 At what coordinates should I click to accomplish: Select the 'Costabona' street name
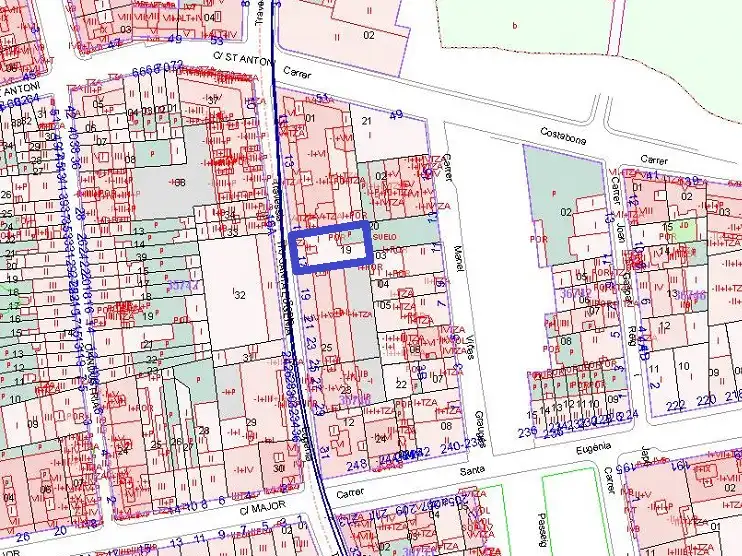[563, 136]
